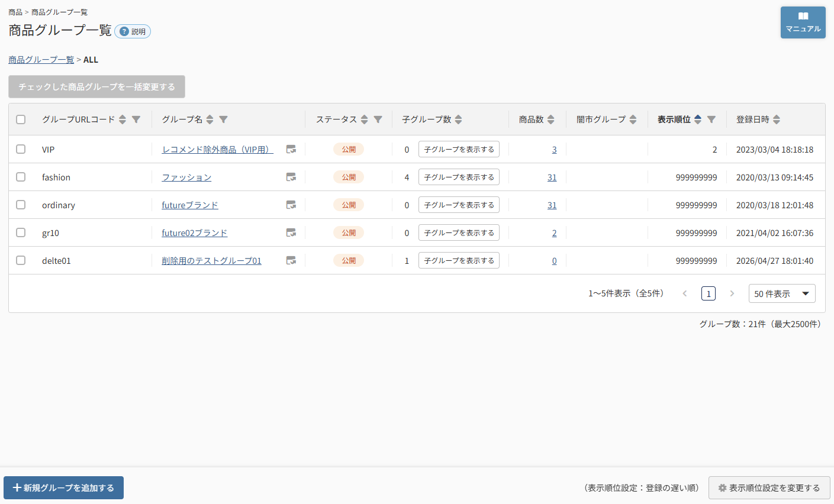Click the filter icon beside 表示順位

711,119
